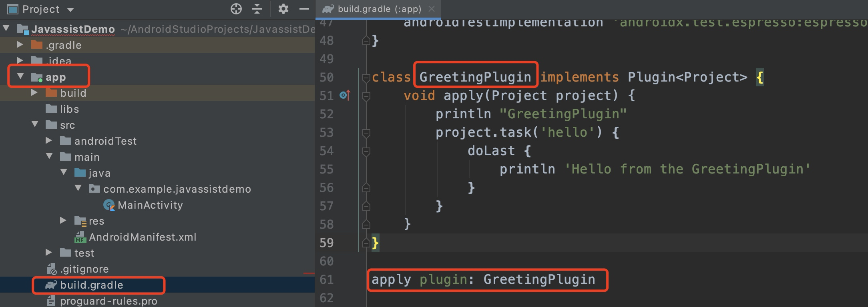
Task: Expand the res folder
Action: (x=63, y=220)
